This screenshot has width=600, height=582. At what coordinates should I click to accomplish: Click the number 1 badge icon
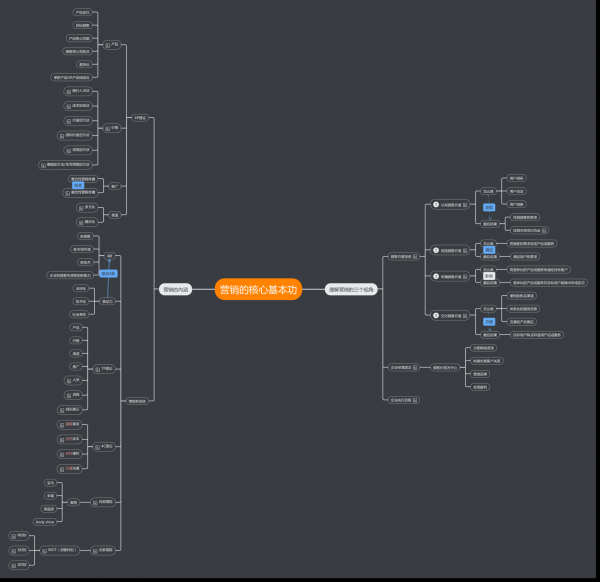[435, 204]
